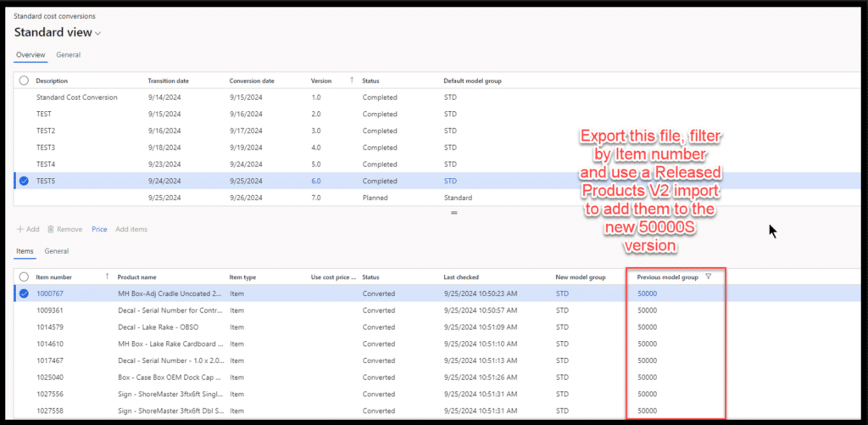The height and width of the screenshot is (425, 868).
Task: Open item number 1000767 link
Action: click(50, 294)
